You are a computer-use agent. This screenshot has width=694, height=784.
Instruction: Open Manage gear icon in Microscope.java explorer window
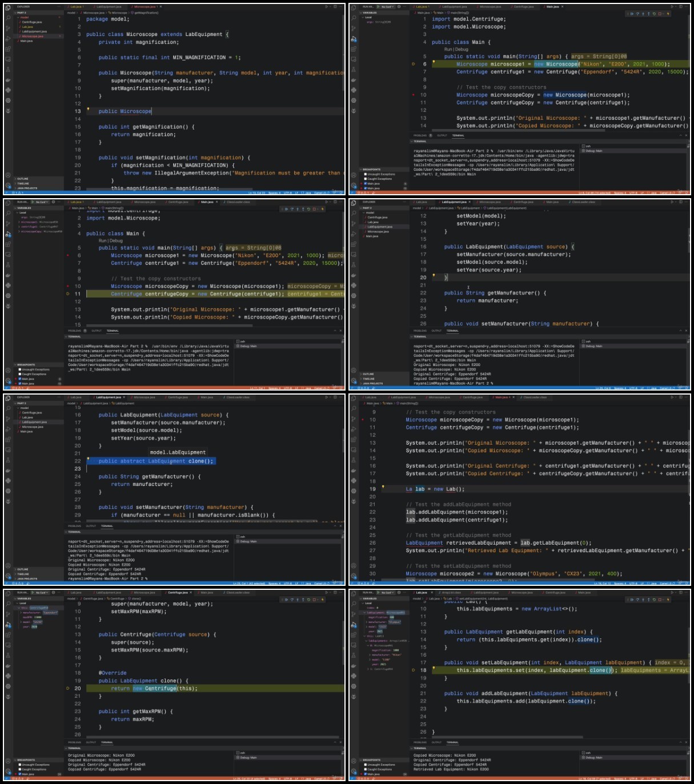8,185
